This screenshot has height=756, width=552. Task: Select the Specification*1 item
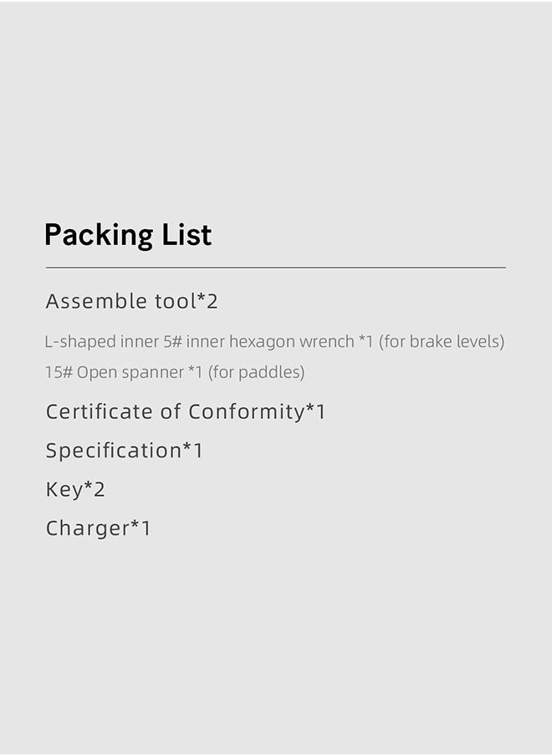tap(125, 451)
